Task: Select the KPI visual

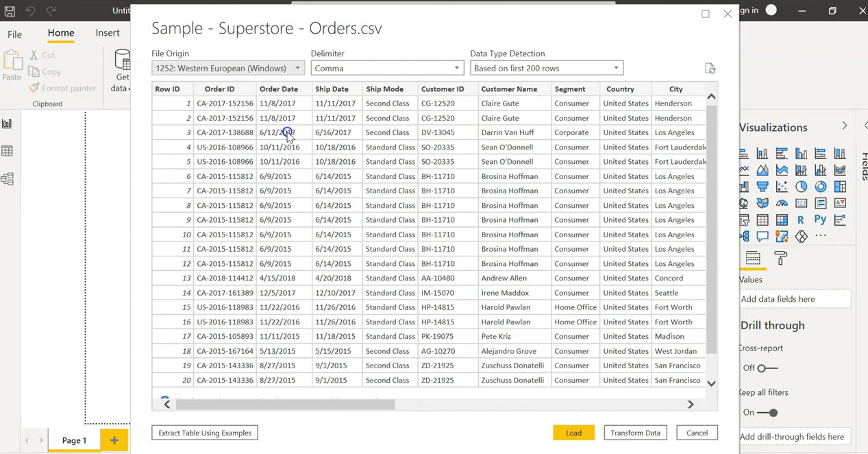Action: click(840, 203)
